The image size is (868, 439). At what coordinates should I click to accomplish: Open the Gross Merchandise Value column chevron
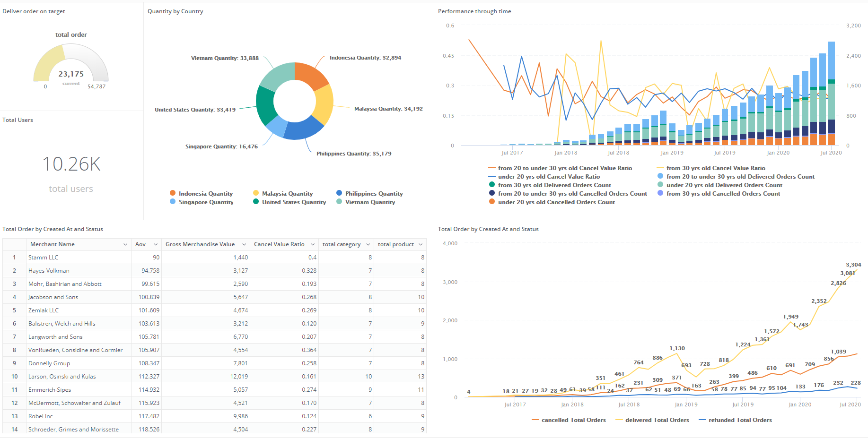pos(244,244)
